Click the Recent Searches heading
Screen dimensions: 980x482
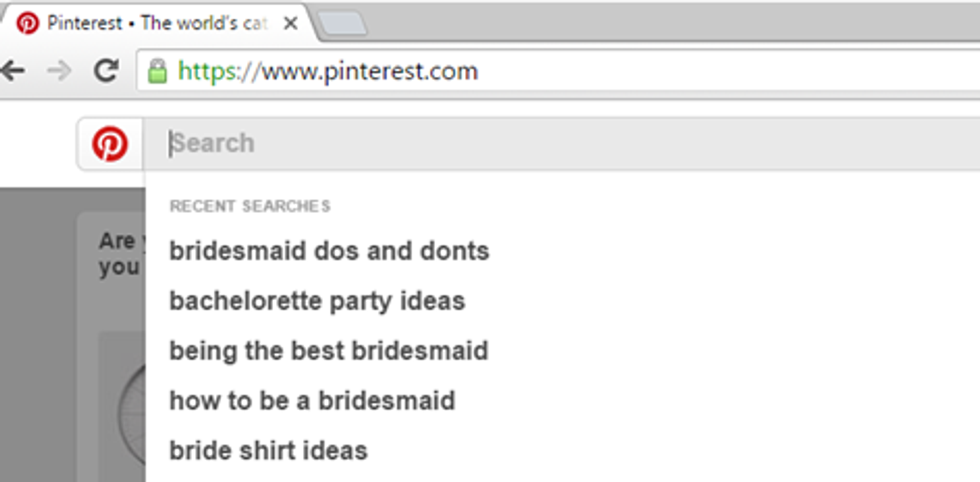coord(249,206)
